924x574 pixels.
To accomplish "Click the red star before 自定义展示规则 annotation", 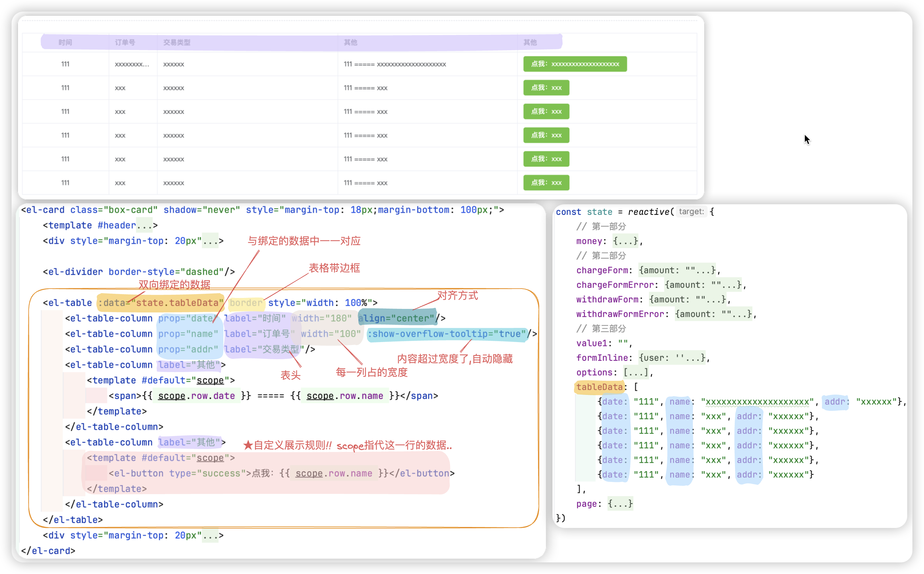I will (248, 445).
